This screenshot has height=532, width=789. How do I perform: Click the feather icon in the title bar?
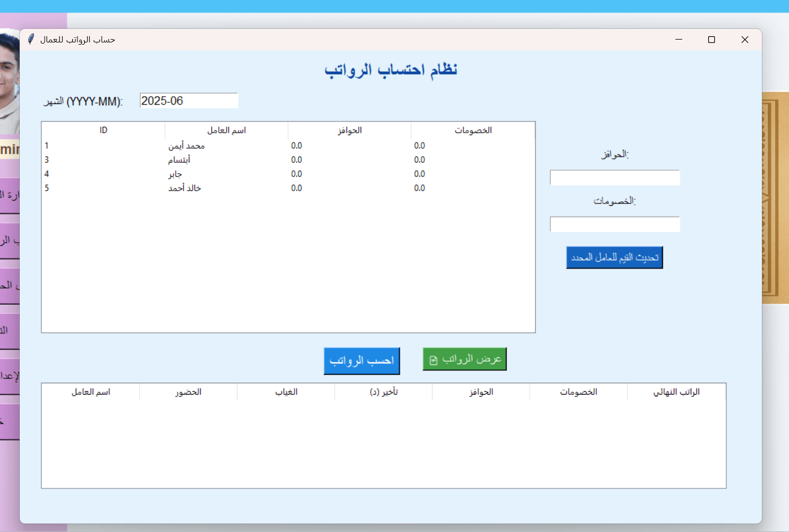coord(31,39)
